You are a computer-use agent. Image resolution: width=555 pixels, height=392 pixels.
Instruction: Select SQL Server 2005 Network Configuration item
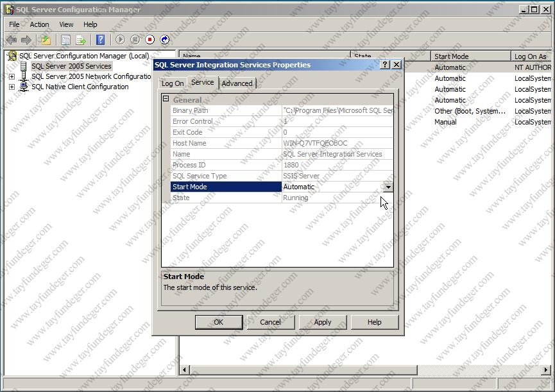[91, 76]
